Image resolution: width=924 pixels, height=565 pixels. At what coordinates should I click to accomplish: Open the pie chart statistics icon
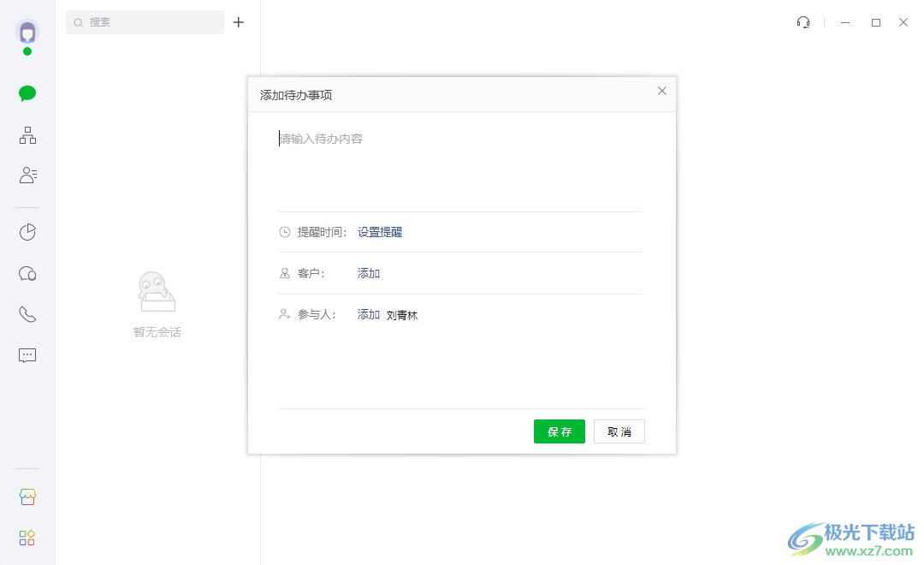click(x=27, y=232)
